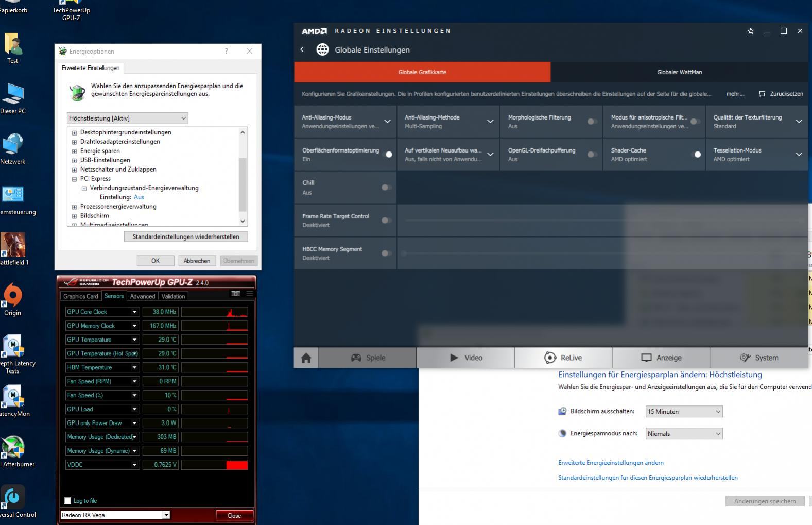Viewport: 812px width, 525px height.
Task: Switch to Globaler WattMan tab
Action: click(x=679, y=72)
